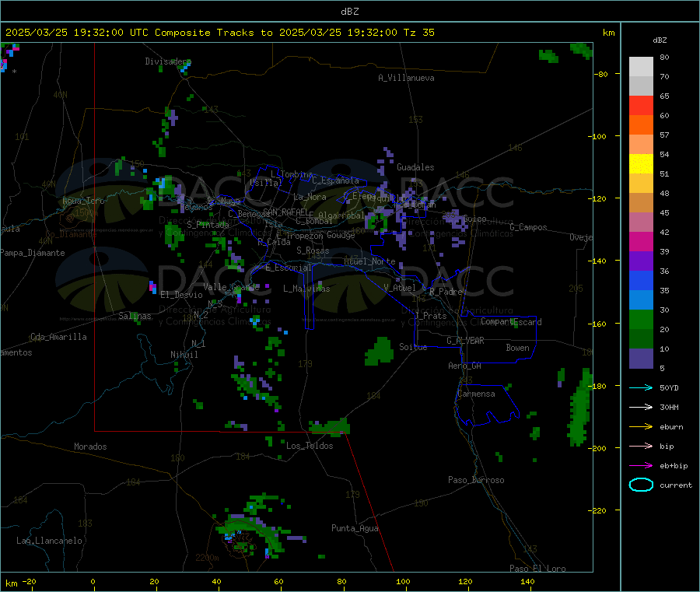Image resolution: width=700 pixels, height=592 pixels.
Task: Click the 'Pampa_Diamante' label
Action: (33, 253)
